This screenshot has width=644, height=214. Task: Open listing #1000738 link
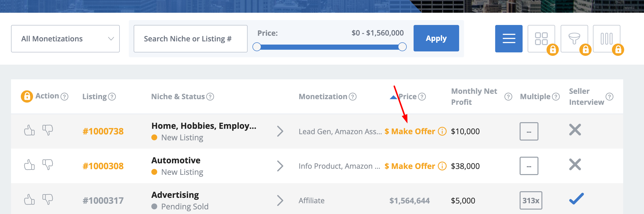click(103, 131)
